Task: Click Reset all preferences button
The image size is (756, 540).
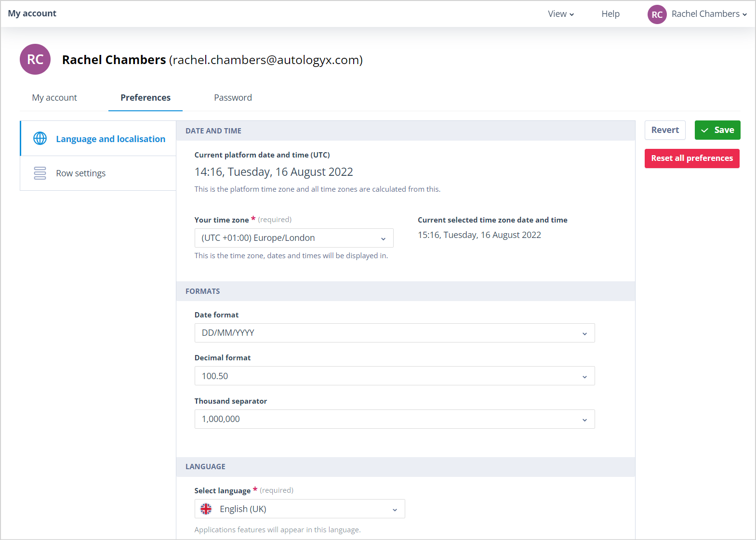Action: point(692,158)
